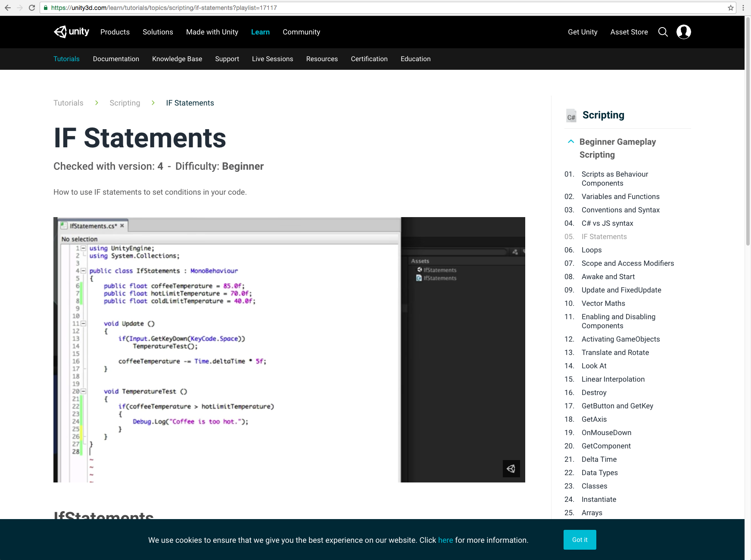Reload the page with refresh icon

[x=32, y=8]
